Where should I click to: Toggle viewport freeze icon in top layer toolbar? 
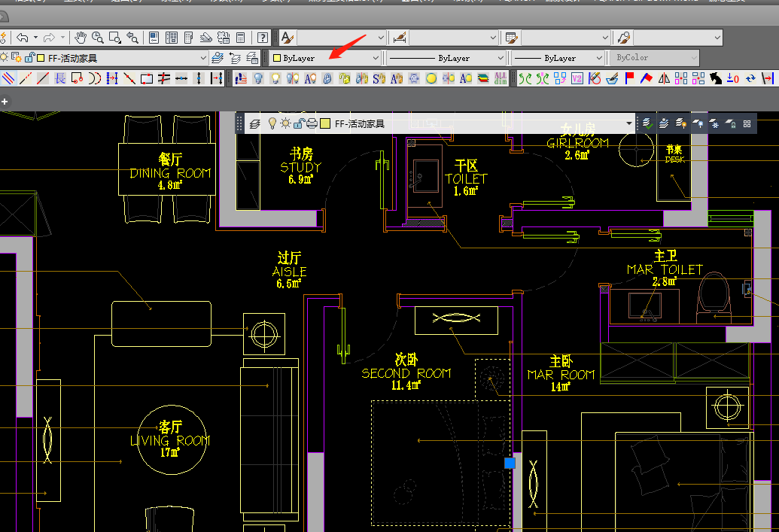click(x=17, y=58)
